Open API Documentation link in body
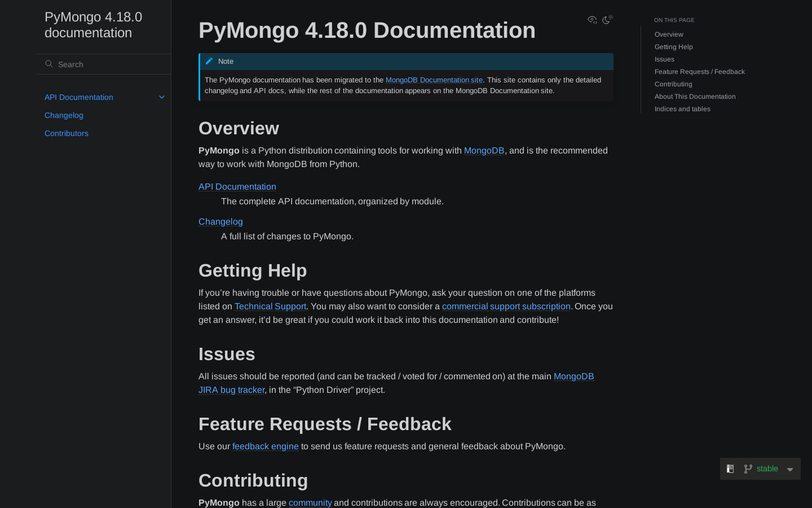 (237, 187)
